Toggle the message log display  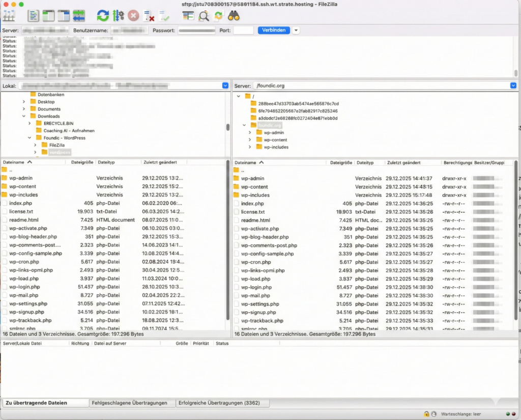(x=33, y=15)
